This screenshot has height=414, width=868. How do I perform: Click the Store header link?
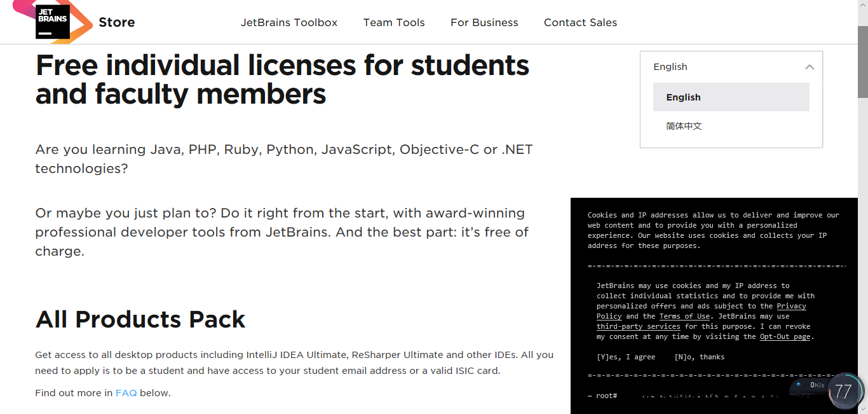point(117,22)
